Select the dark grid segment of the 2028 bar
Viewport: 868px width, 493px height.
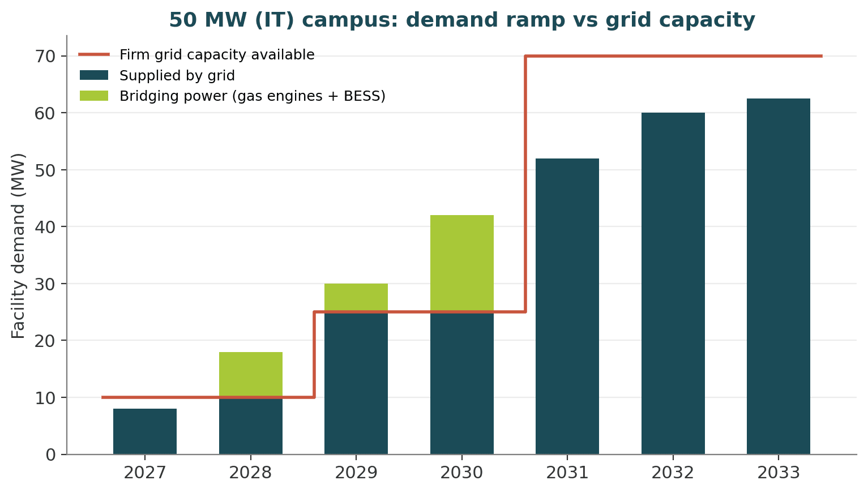click(x=251, y=426)
